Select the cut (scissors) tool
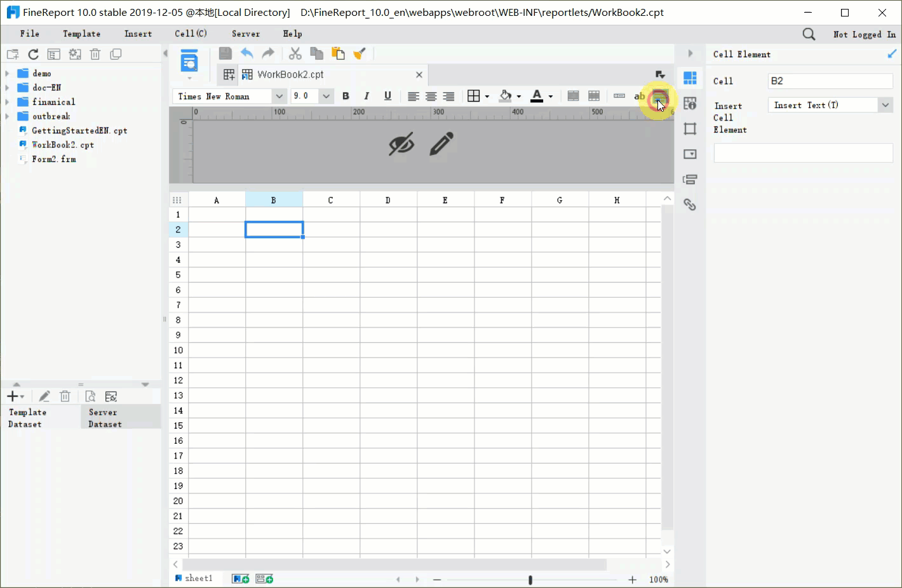Viewport: 902px width, 588px height. click(x=295, y=53)
